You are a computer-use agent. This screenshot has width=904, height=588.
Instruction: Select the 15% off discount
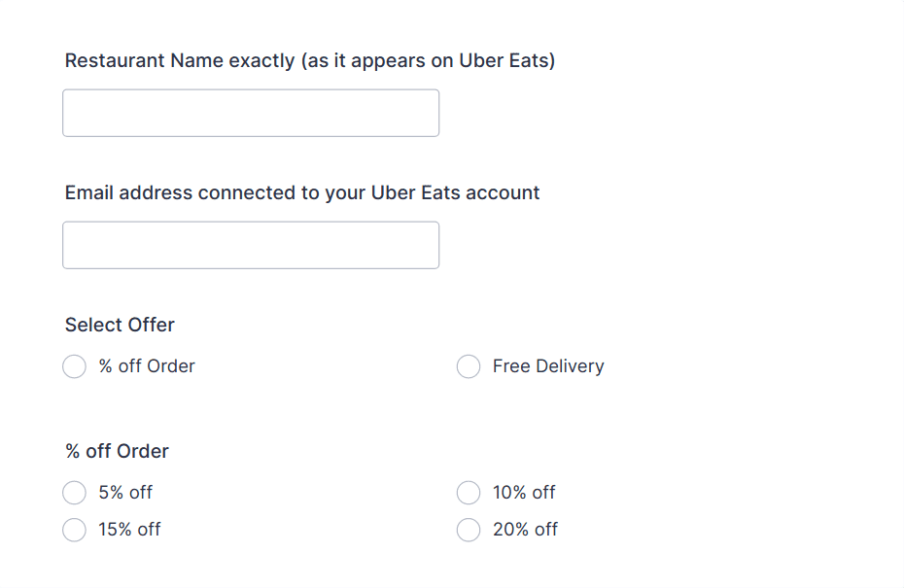click(74, 530)
